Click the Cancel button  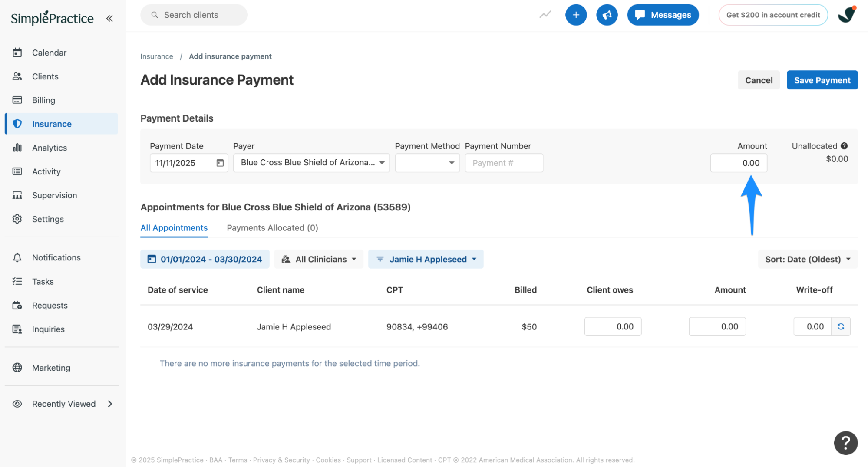coord(759,80)
